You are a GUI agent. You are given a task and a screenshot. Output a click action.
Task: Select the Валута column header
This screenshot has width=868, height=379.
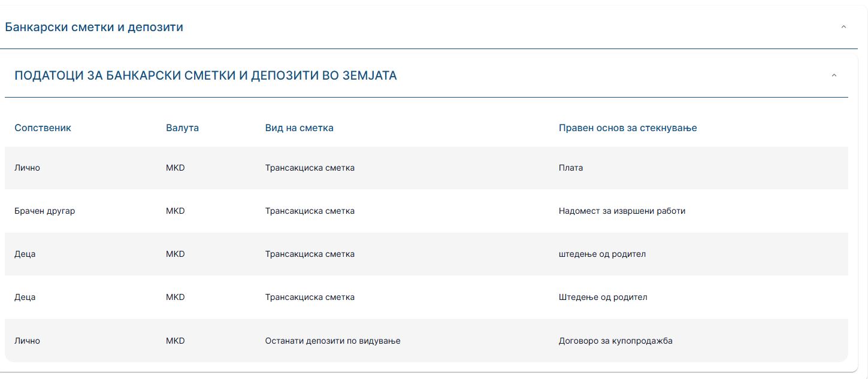pyautogui.click(x=182, y=128)
